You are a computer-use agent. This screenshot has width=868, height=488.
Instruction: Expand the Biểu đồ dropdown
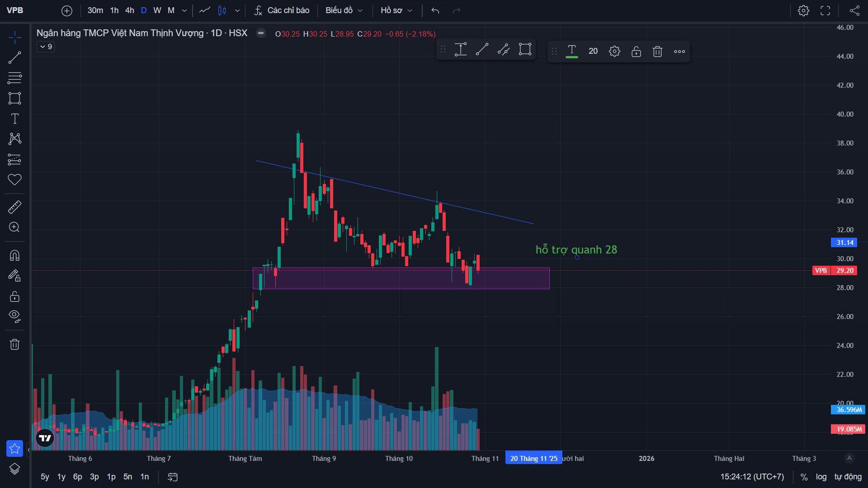(x=344, y=10)
